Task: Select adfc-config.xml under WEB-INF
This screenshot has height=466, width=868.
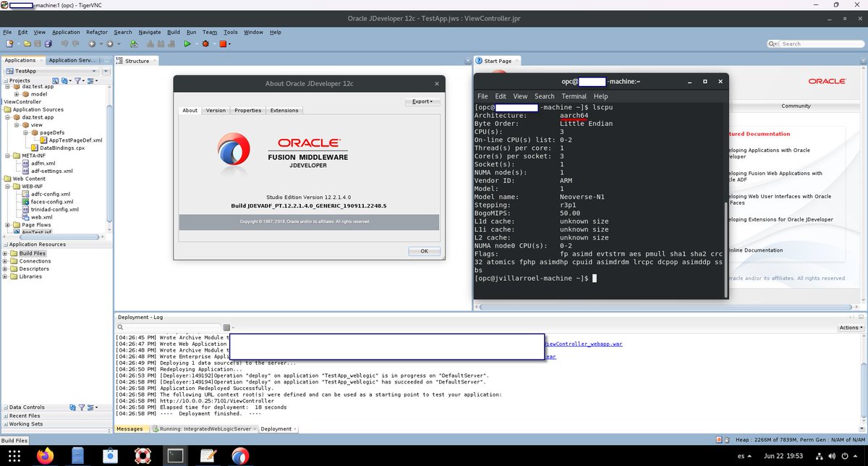Action: 46,194
